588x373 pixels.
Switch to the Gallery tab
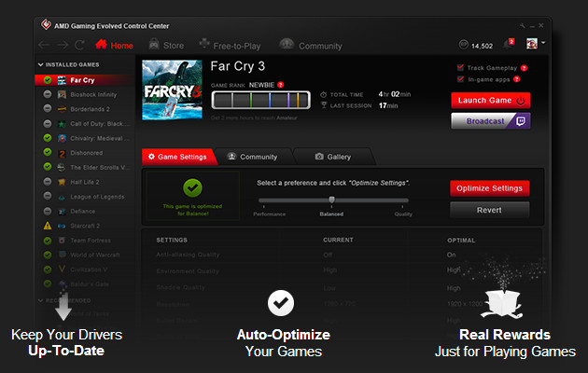pos(334,157)
